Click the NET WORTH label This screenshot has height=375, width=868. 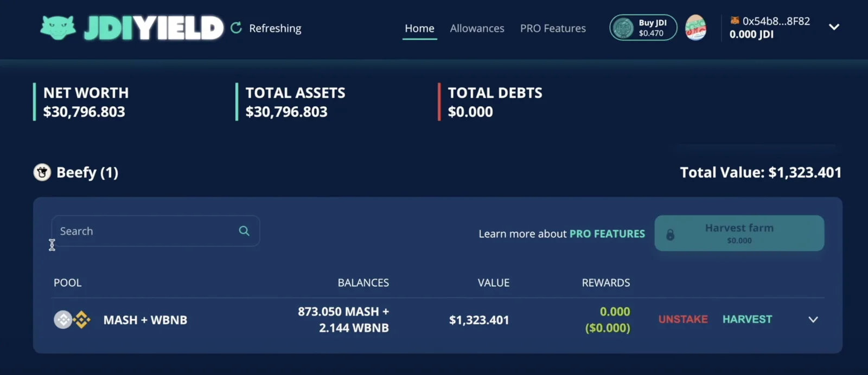[x=86, y=93]
